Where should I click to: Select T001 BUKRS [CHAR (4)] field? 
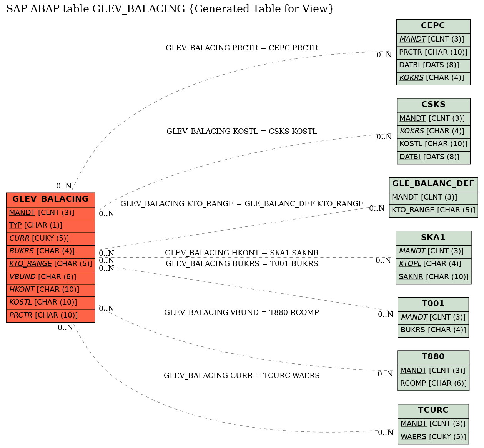pos(433,330)
